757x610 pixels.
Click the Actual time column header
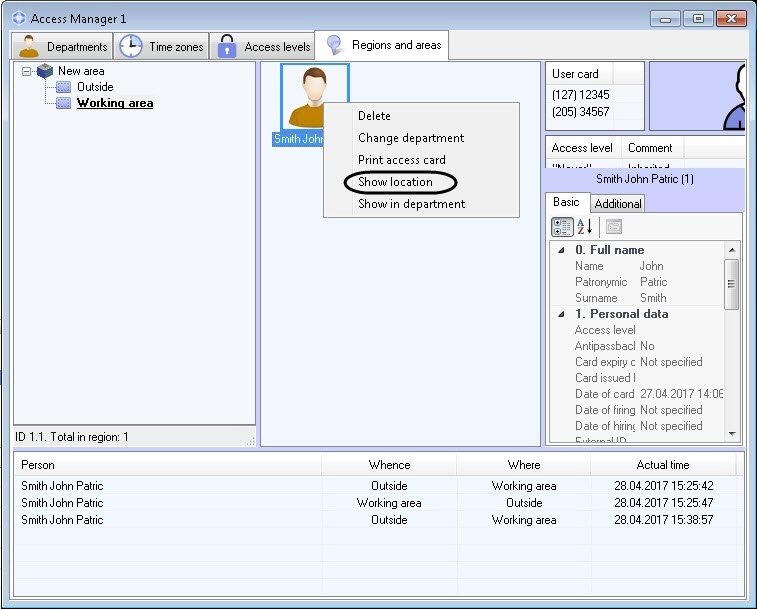coord(662,465)
